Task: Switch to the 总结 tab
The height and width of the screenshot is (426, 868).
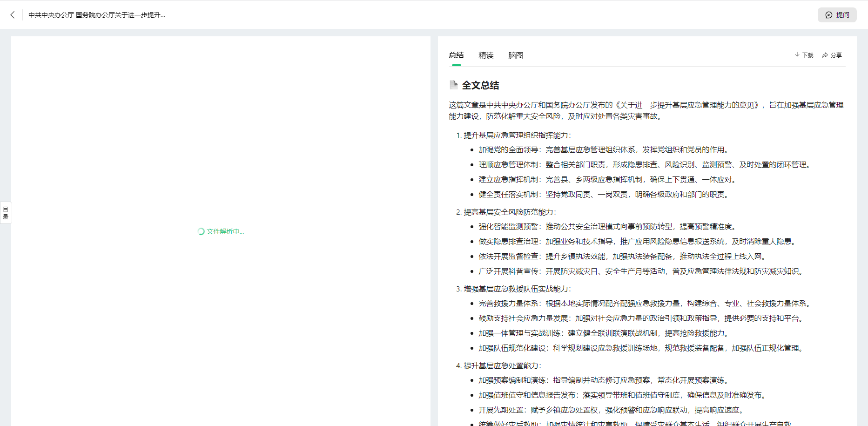Action: tap(456, 55)
